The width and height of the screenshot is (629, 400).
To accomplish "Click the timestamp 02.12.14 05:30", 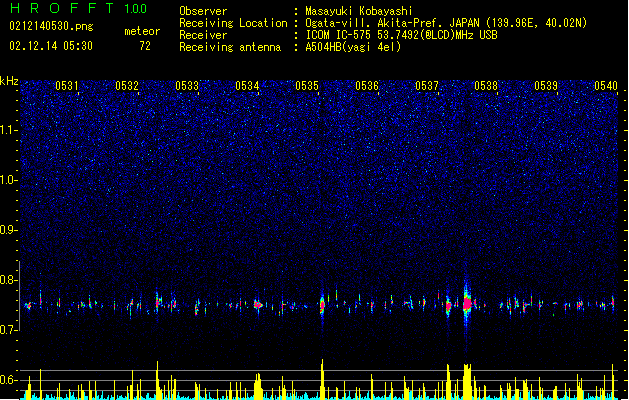I will pos(51,46).
